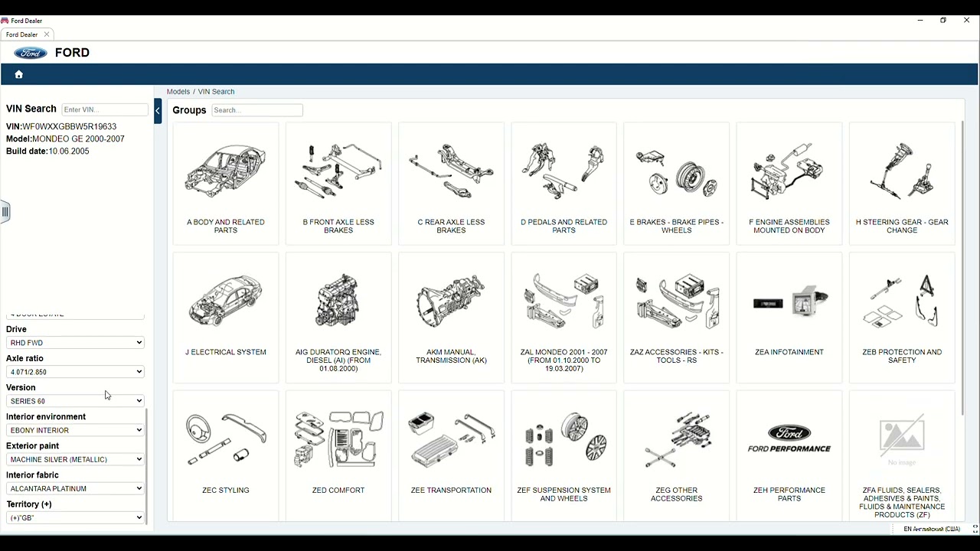Open ZEC Styling group
The height and width of the screenshot is (551, 980).
point(226,455)
